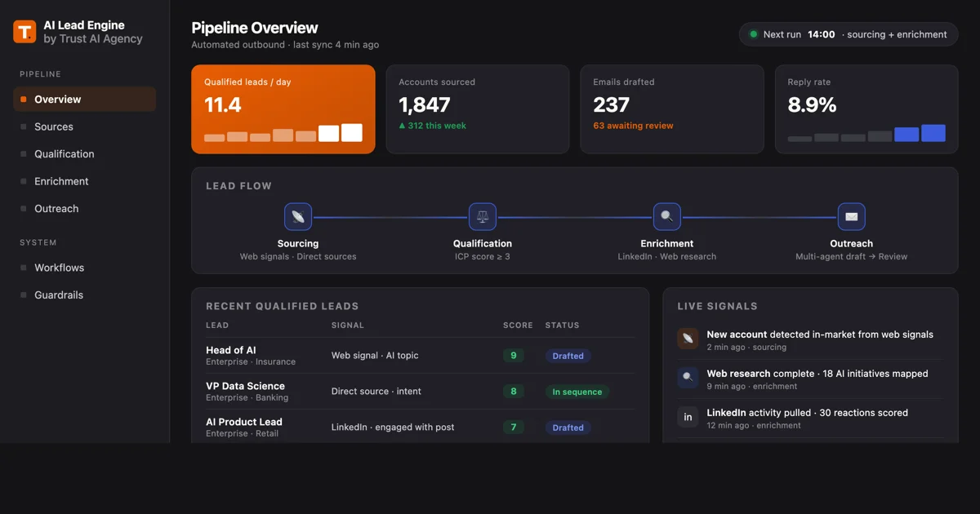Navigate to Enrichment in the sidebar
Image resolution: width=980 pixels, height=514 pixels.
[x=85, y=181]
